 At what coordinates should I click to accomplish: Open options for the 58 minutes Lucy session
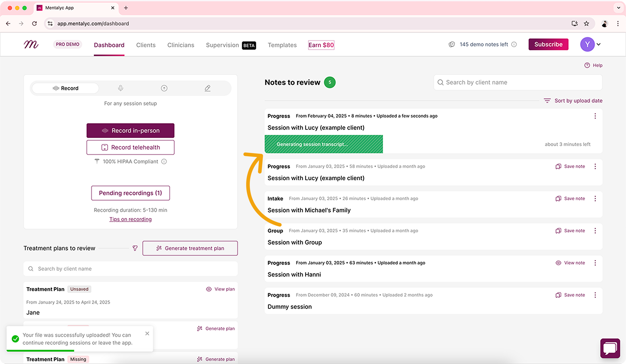click(x=595, y=167)
